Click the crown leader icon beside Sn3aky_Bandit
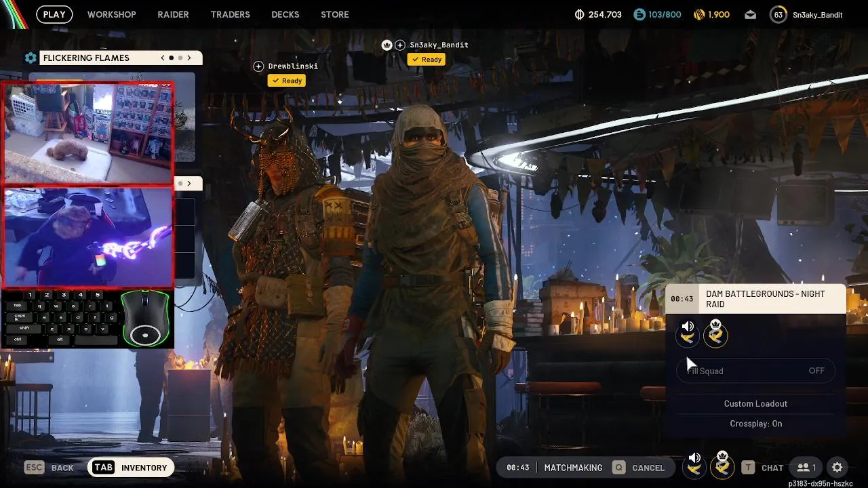This screenshot has height=488, width=868. pyautogui.click(x=387, y=45)
